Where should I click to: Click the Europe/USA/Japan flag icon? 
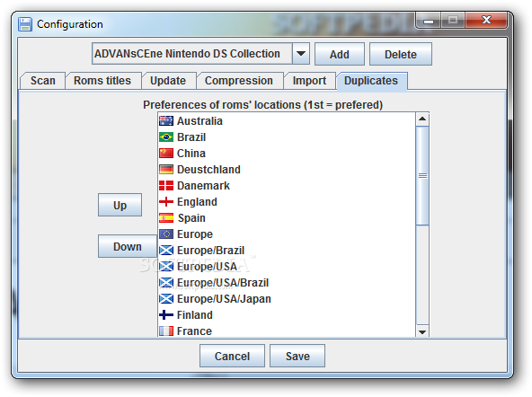pos(166,299)
